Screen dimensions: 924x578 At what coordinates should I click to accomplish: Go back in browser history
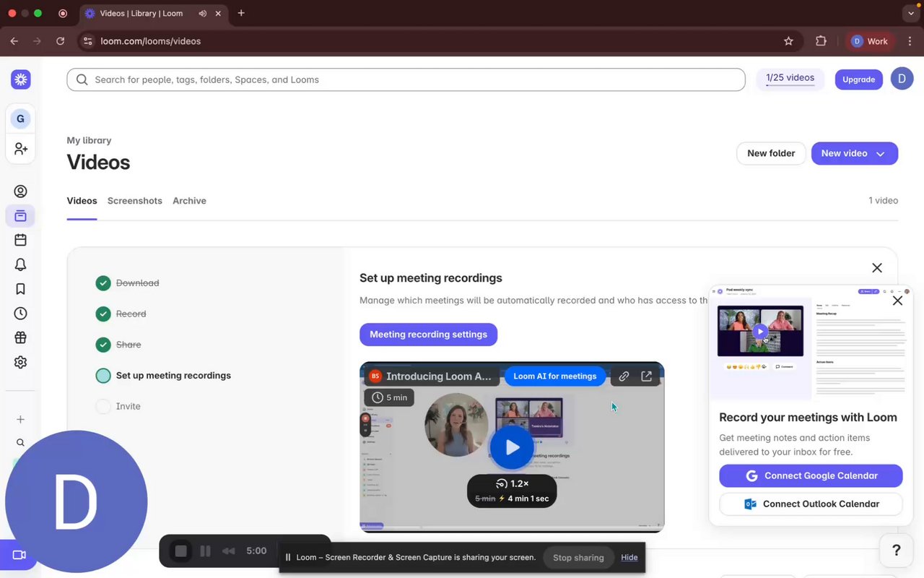(x=14, y=41)
